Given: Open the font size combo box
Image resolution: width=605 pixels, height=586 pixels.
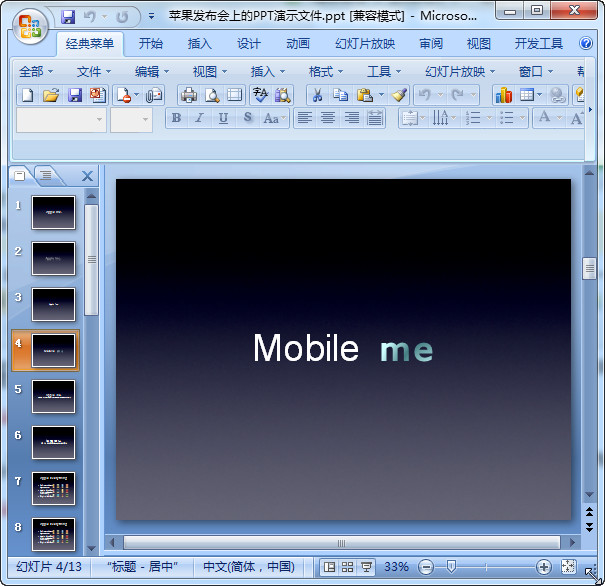Looking at the screenshot, I should click(x=131, y=120).
